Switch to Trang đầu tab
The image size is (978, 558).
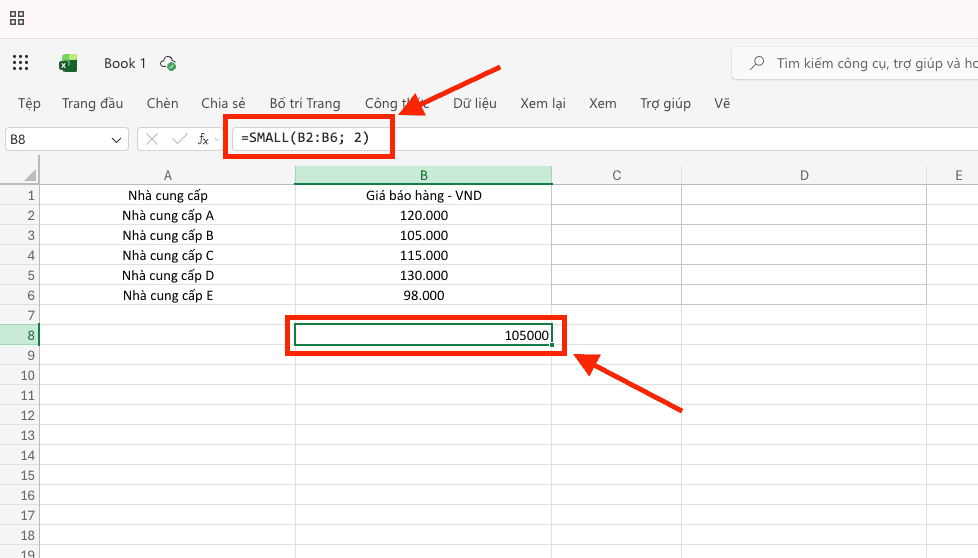coord(92,103)
